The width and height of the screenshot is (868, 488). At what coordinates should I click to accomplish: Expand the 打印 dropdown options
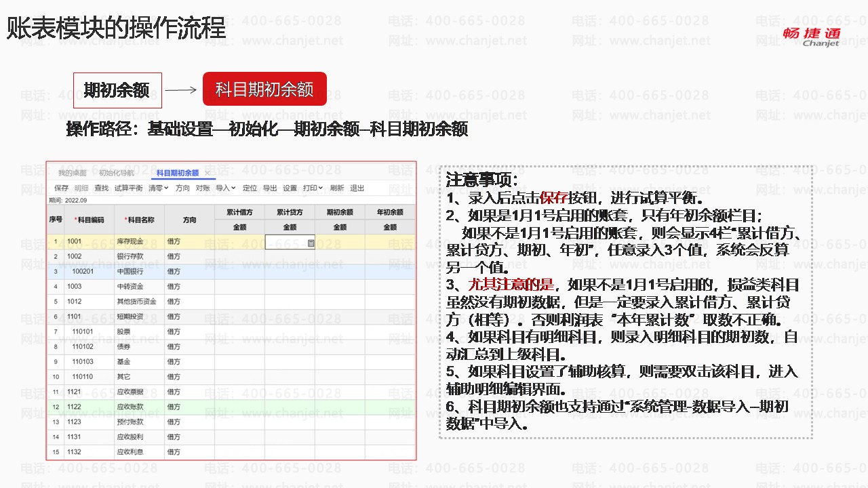click(x=313, y=188)
